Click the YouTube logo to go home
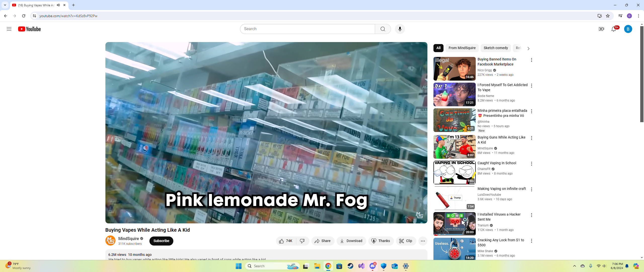 [x=29, y=29]
